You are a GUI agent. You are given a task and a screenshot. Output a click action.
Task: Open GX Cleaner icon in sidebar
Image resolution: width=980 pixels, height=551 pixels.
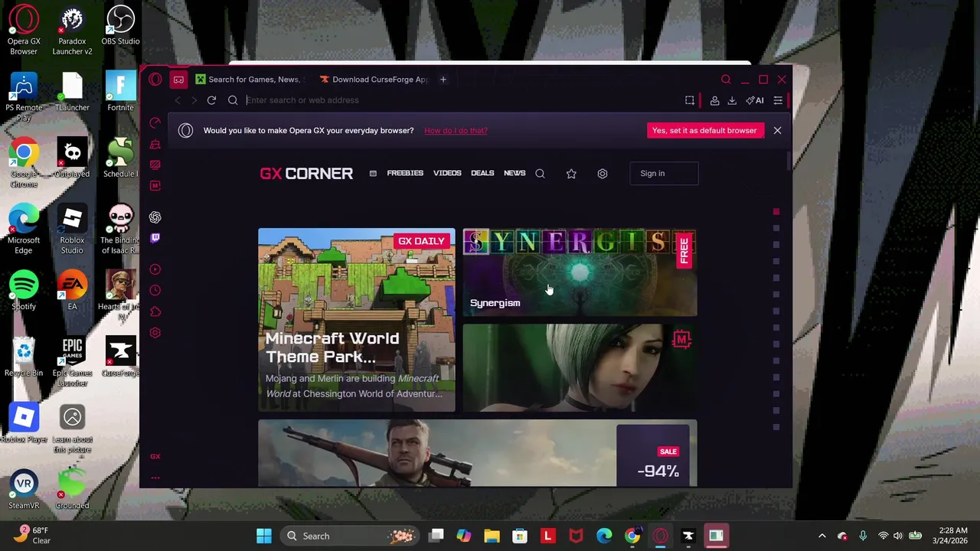(x=155, y=144)
